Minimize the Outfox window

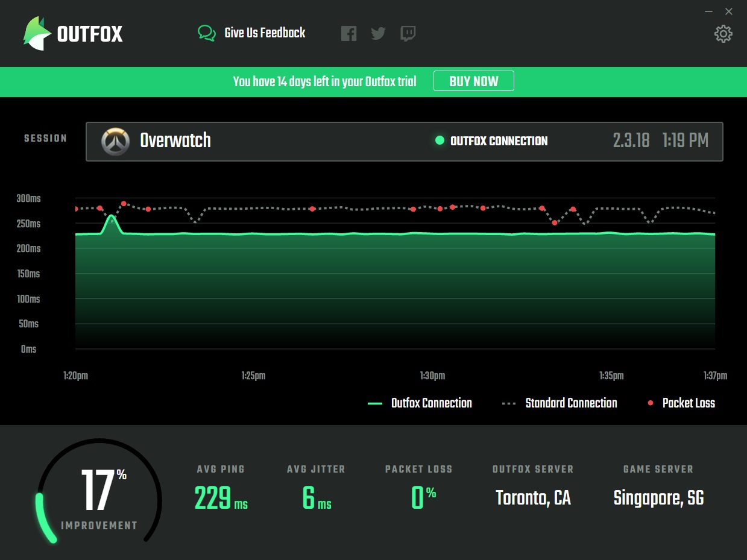click(x=709, y=11)
